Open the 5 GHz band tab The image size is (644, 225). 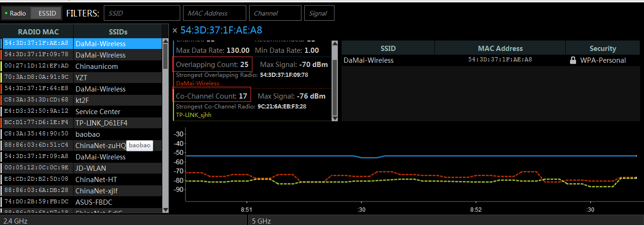tap(445, 220)
